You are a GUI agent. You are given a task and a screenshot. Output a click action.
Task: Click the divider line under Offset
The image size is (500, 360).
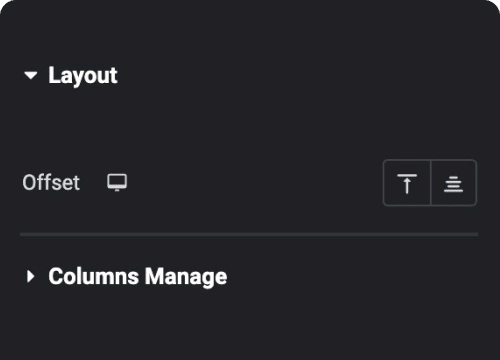pyautogui.click(x=249, y=235)
